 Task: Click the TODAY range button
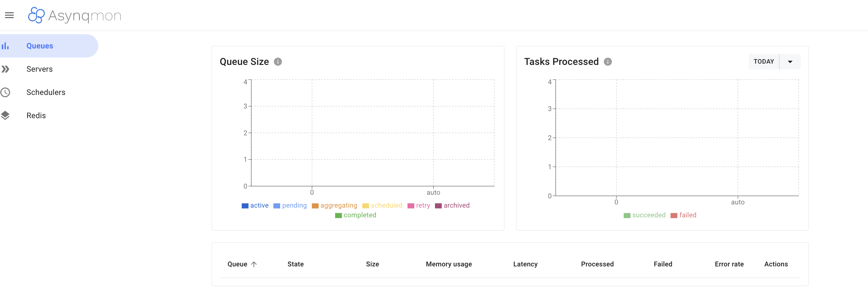(764, 62)
